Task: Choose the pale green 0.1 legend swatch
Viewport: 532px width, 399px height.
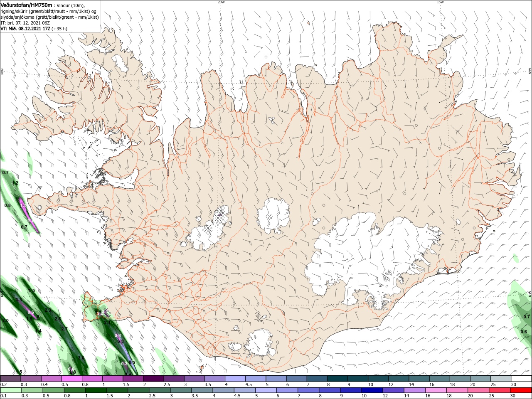Action: 10,390
